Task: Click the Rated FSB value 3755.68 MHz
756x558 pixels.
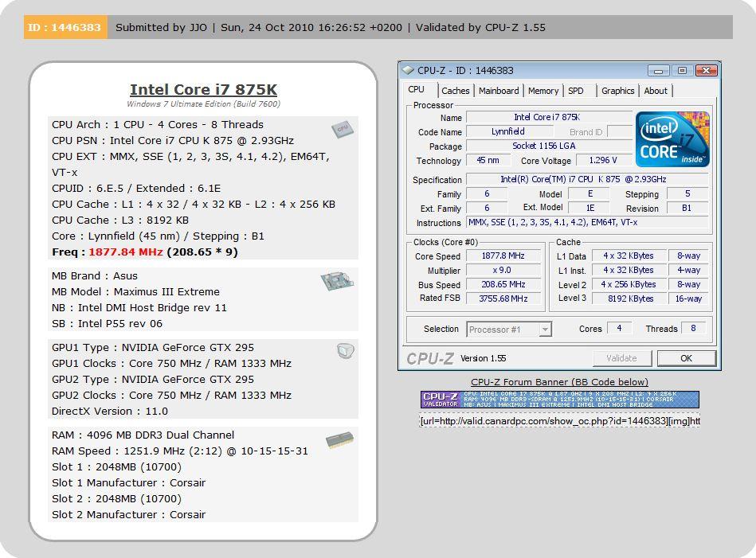Action: (503, 299)
